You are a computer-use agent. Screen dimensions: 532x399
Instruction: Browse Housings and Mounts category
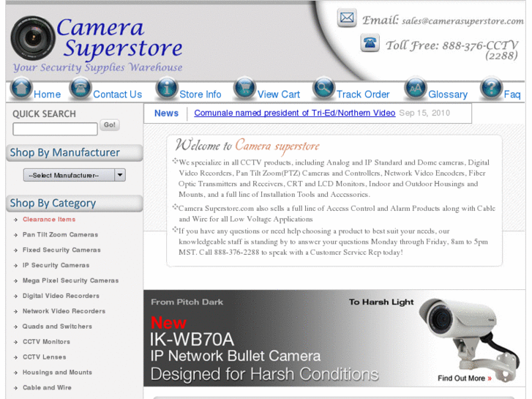57,372
